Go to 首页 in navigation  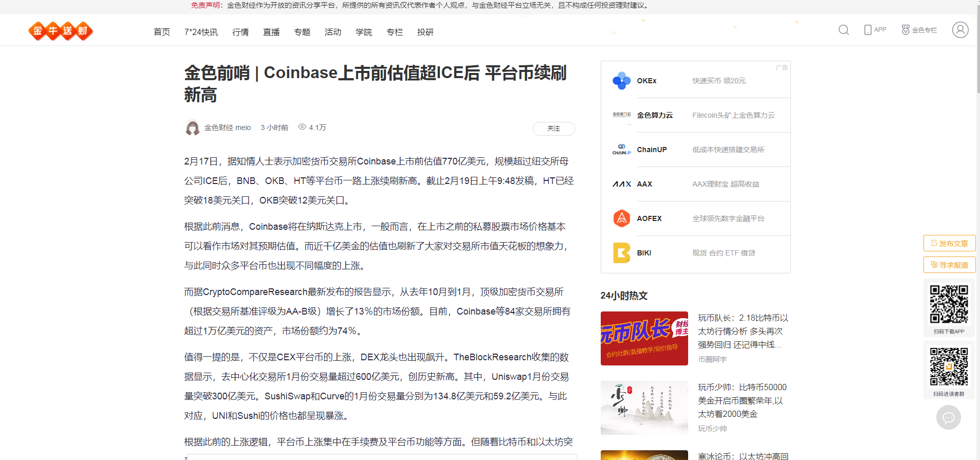pos(162,32)
